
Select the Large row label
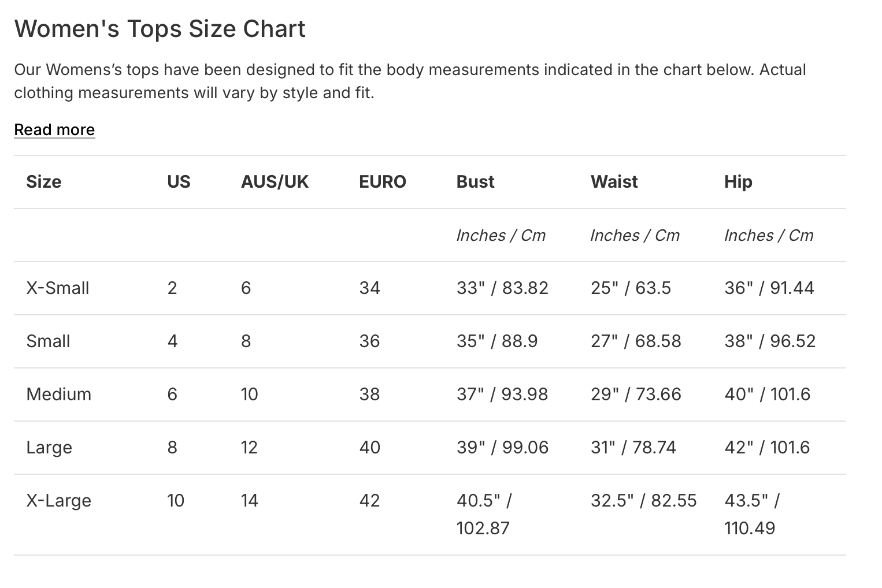click(49, 448)
